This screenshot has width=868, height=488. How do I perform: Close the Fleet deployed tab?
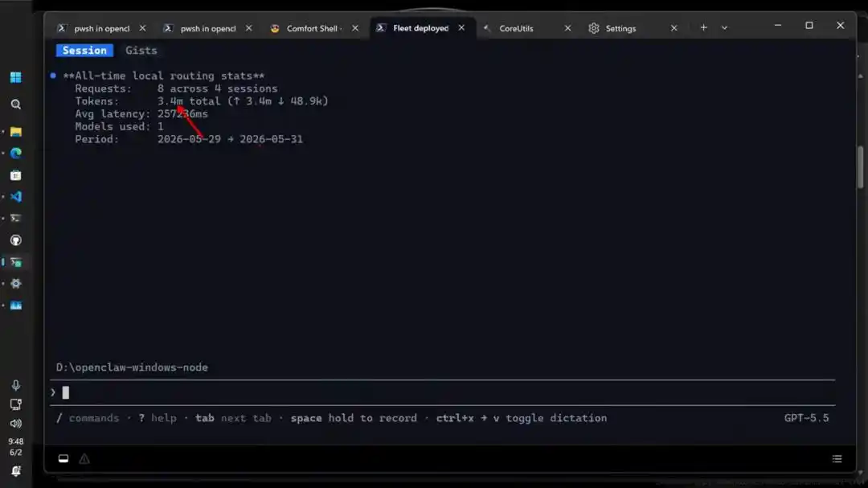click(x=461, y=27)
